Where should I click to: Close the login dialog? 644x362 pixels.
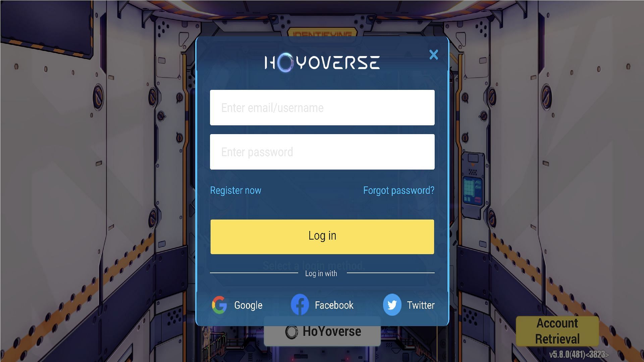point(433,54)
